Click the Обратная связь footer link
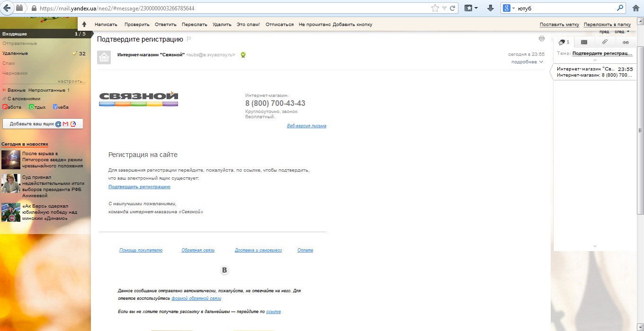The height and width of the screenshot is (331, 644). 198,250
